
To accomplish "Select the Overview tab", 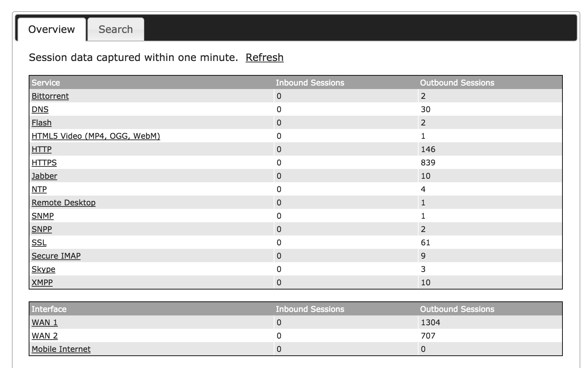I will (51, 29).
